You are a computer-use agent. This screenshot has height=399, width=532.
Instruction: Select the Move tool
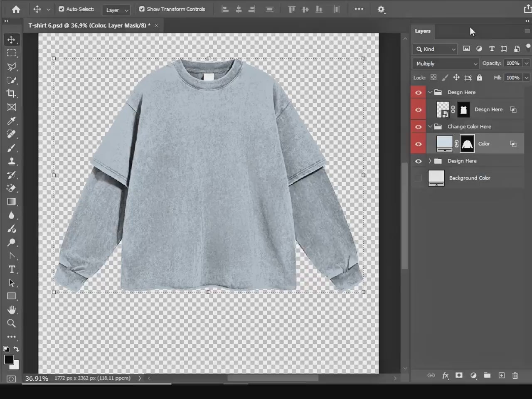(12, 39)
